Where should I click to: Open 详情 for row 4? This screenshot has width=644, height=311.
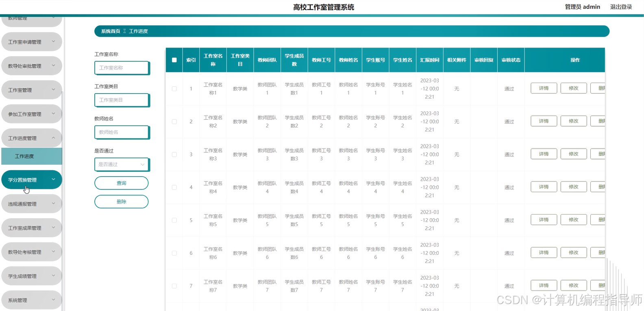coord(544,187)
